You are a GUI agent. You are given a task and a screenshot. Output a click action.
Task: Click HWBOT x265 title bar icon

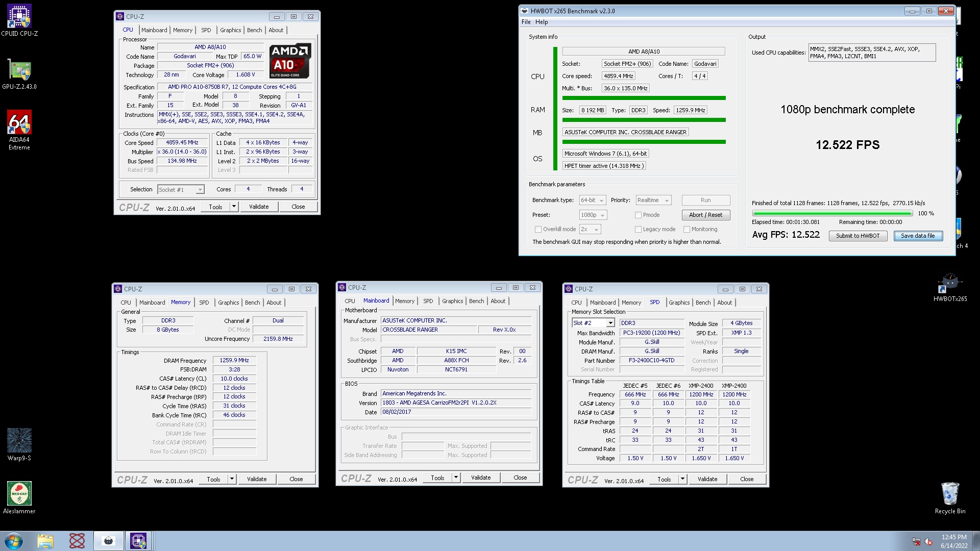[x=524, y=11]
